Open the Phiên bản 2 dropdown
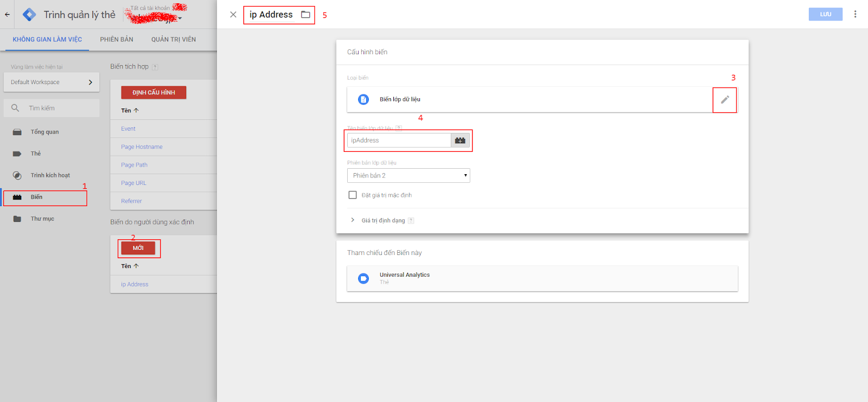 [409, 175]
